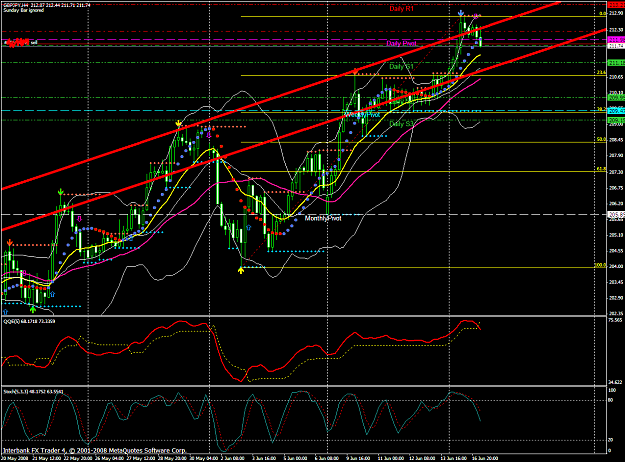
Task: Select the lower red channel trend line
Action: (303, 130)
